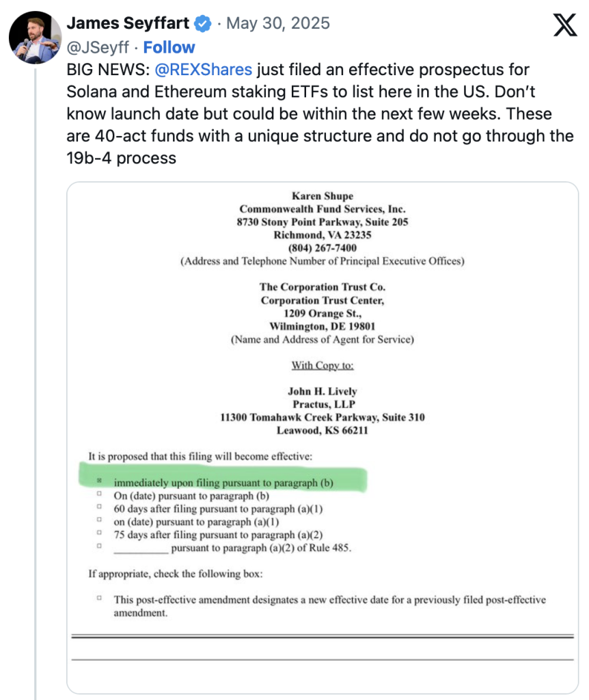Click the tweet body text
589x700 pixels.
pos(320,114)
